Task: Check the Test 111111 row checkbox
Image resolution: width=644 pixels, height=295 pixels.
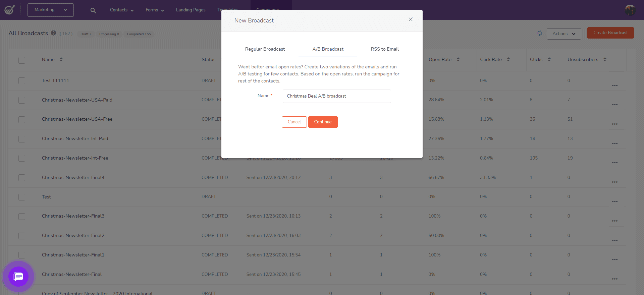Action: point(22,81)
